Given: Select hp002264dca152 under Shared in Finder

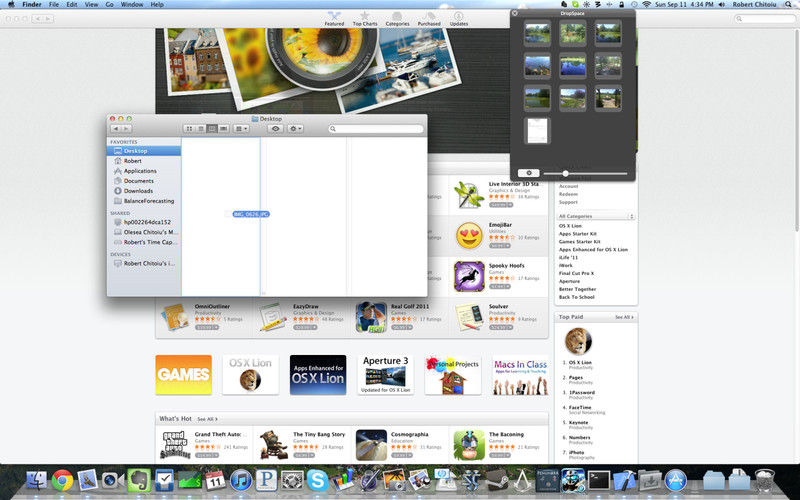Looking at the screenshot, I should 144,222.
